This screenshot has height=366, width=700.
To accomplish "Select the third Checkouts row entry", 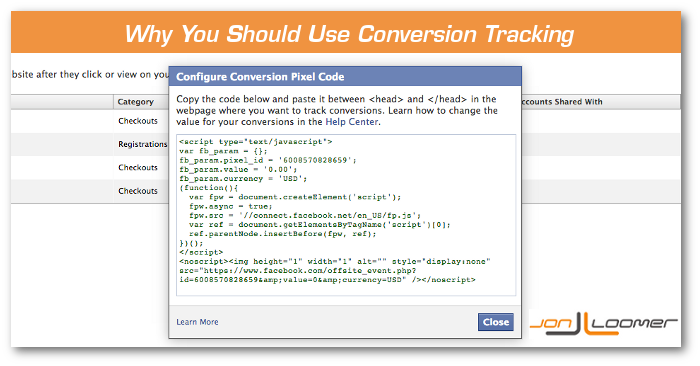I will [138, 167].
